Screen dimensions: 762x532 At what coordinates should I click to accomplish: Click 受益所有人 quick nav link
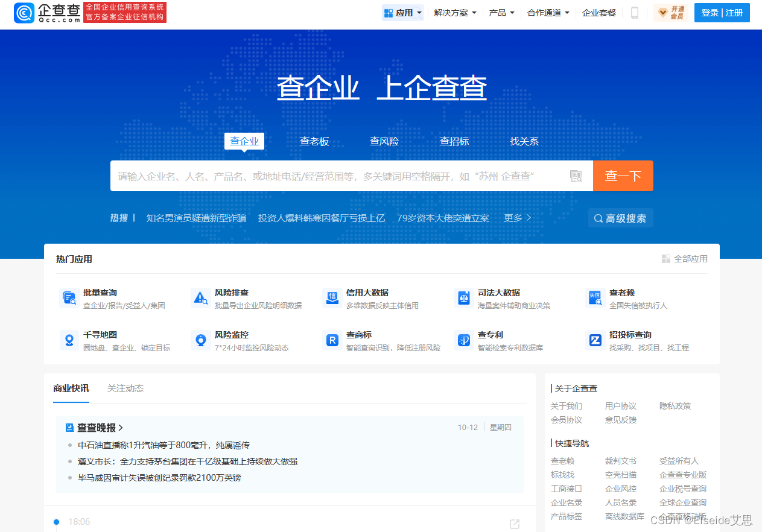tap(679, 461)
